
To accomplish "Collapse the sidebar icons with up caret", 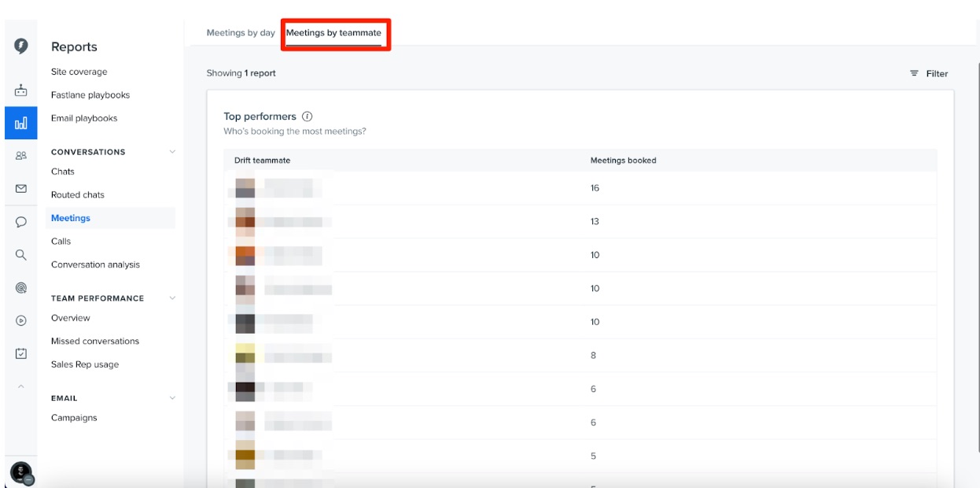I will 21,386.
